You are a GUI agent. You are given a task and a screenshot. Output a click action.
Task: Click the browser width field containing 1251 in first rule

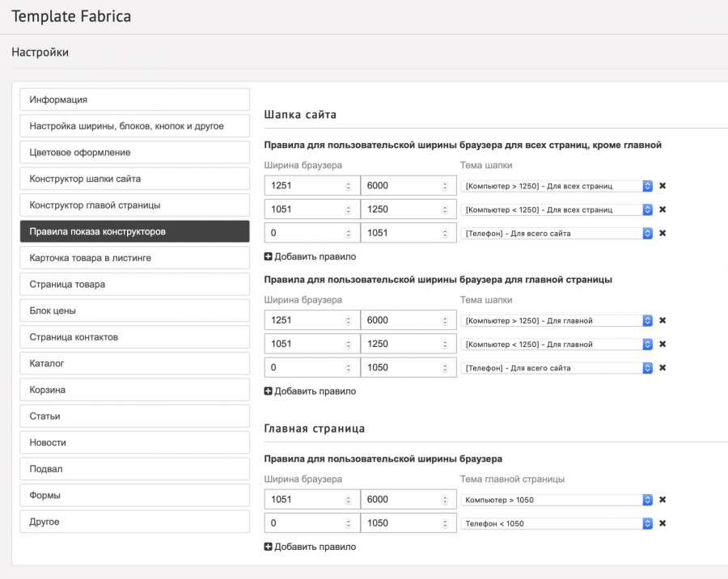click(306, 186)
